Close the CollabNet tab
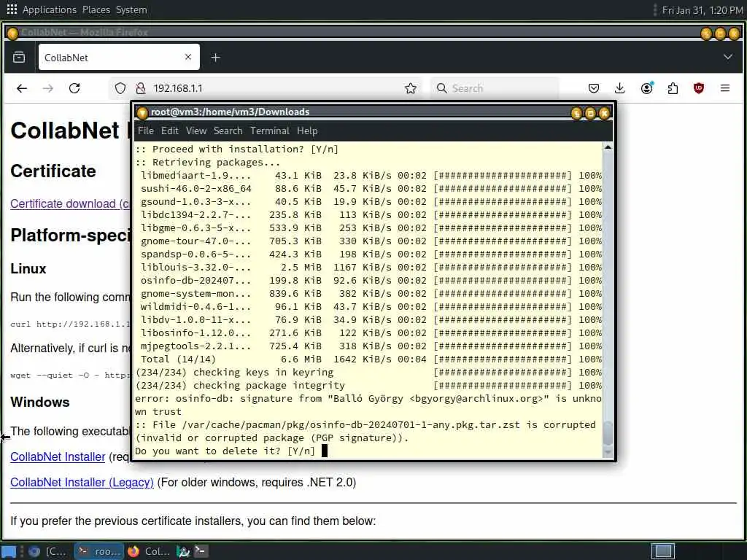This screenshot has width=747, height=560. point(188,57)
